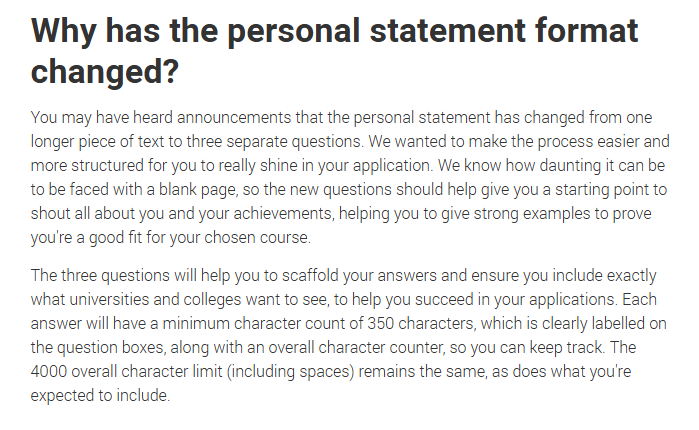Click the phrase 'chosen course'
The image size is (699, 430).
[257, 238]
